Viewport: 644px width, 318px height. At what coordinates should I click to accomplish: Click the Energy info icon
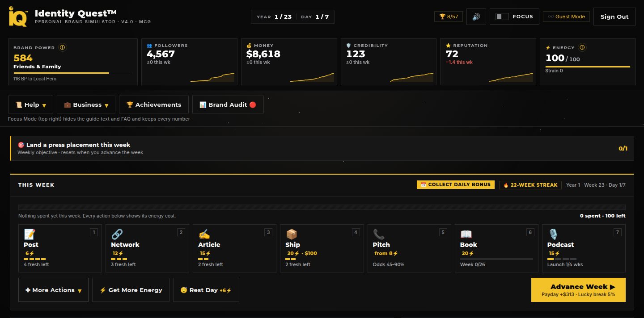pos(582,47)
